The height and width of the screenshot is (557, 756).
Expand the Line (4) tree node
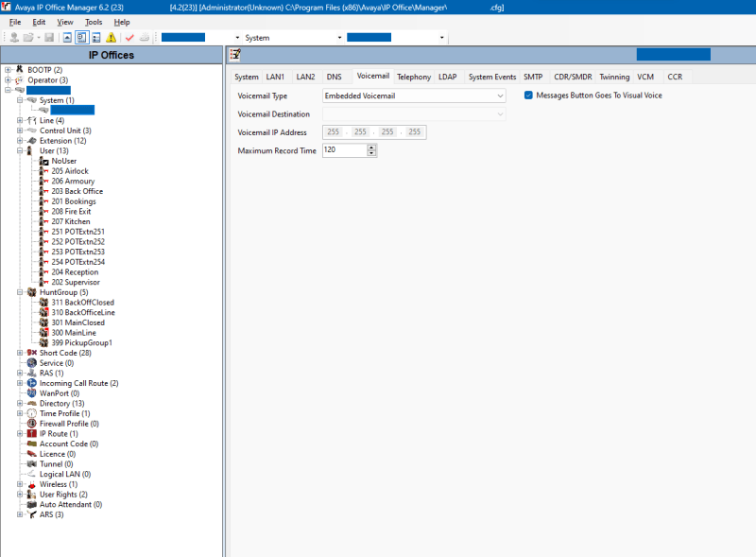[20, 120]
